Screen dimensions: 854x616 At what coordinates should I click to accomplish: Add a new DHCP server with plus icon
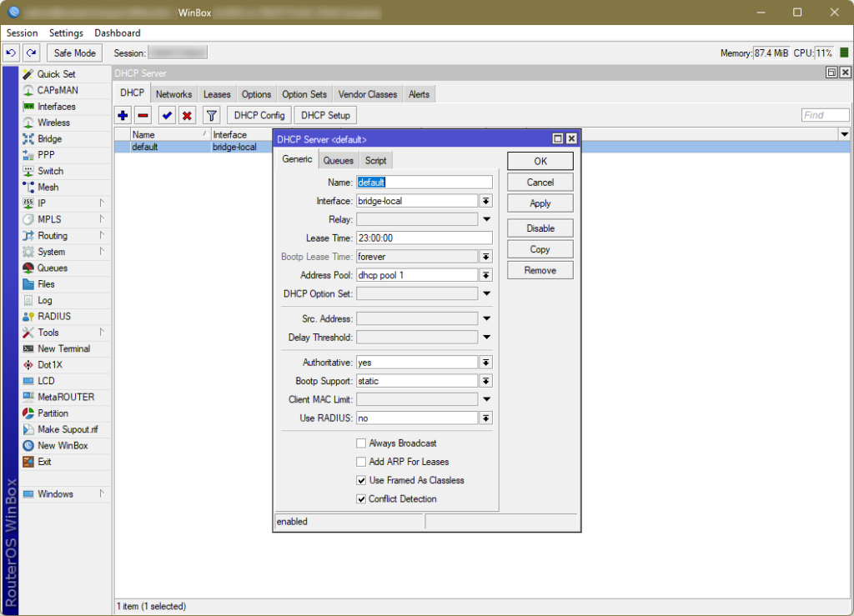click(x=123, y=115)
